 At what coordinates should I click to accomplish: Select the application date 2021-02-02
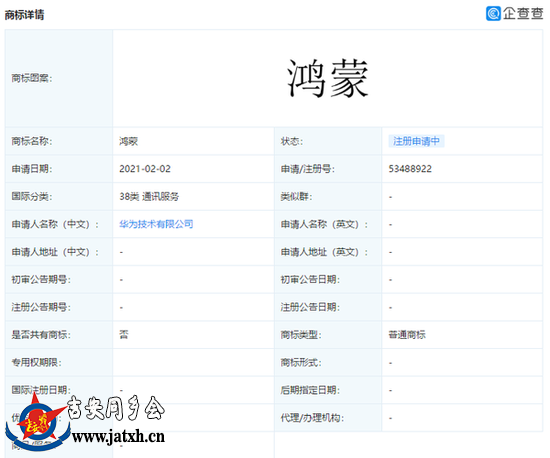coord(145,169)
